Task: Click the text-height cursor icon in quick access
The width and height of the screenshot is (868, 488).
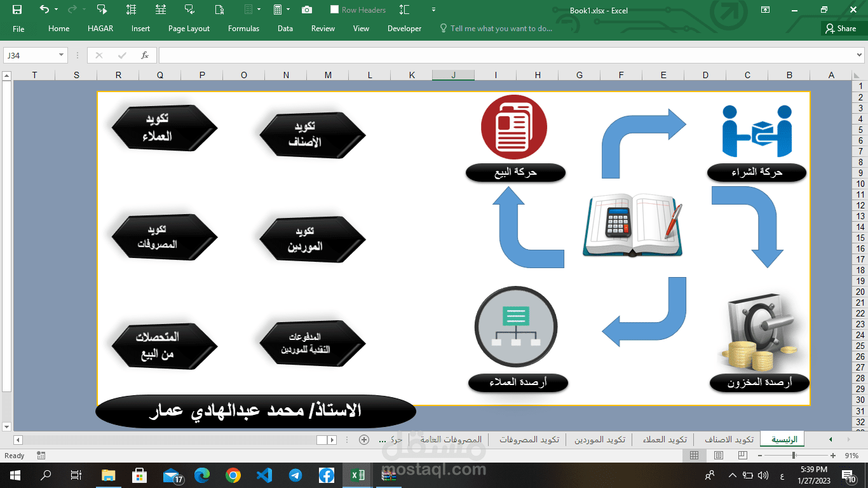Action: point(404,10)
